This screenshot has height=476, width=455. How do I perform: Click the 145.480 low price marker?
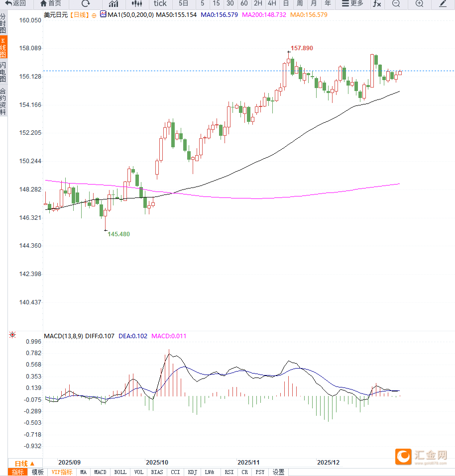click(x=118, y=234)
